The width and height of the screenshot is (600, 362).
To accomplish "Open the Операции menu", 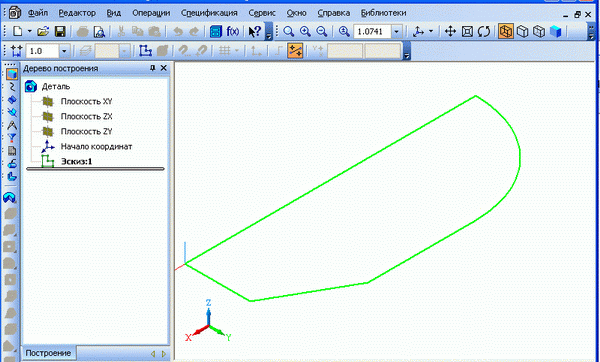I will tap(151, 13).
